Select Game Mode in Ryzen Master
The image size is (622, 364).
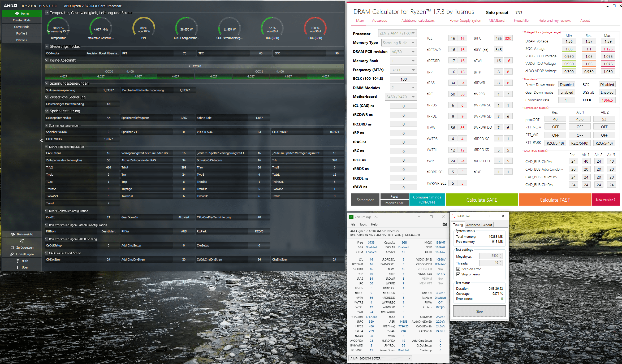coord(22,27)
